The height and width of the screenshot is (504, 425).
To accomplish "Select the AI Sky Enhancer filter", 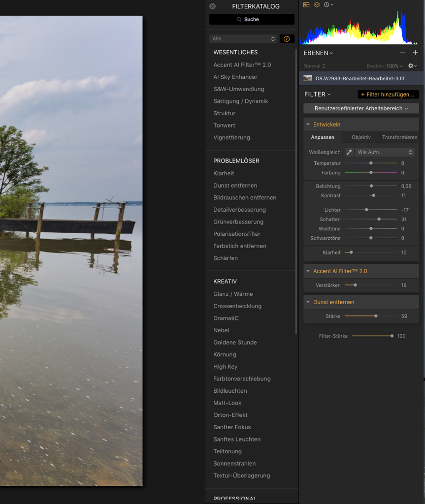I will [235, 77].
